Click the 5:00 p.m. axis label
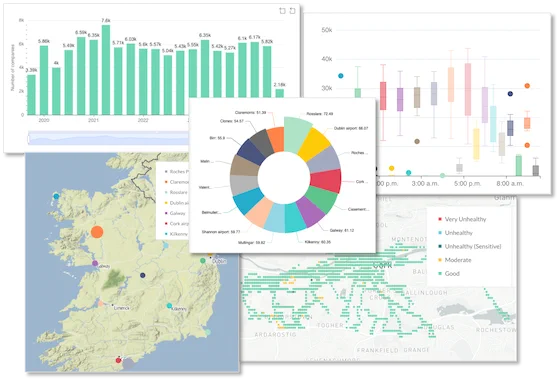The image size is (560, 380). 468,183
